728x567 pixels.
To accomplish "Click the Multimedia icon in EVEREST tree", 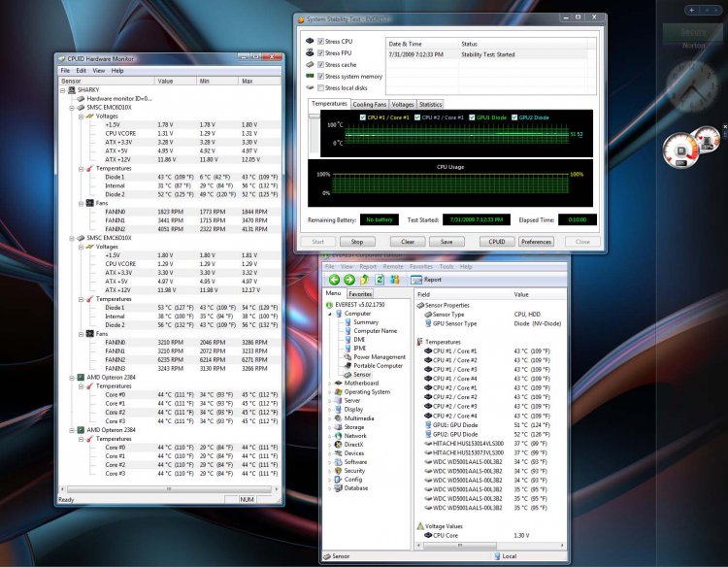I will pos(339,418).
